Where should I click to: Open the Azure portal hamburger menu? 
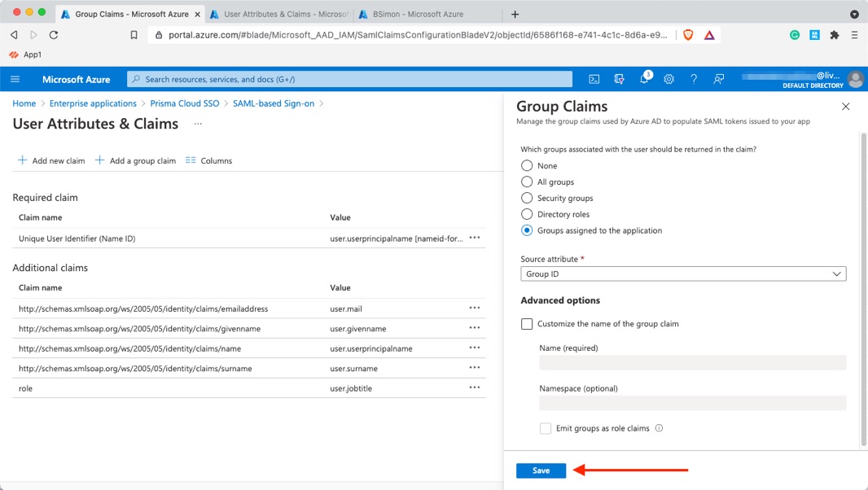[x=15, y=79]
